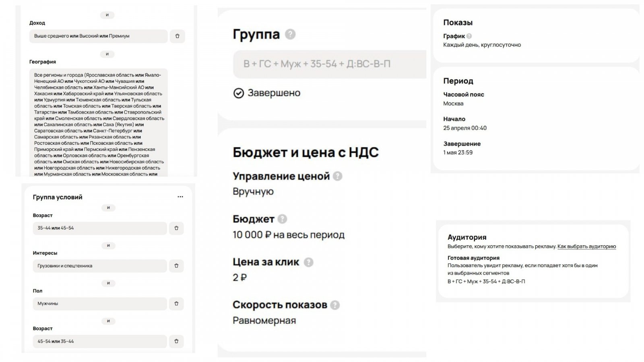Click the 25 апреля 00:40 start date

(x=465, y=128)
